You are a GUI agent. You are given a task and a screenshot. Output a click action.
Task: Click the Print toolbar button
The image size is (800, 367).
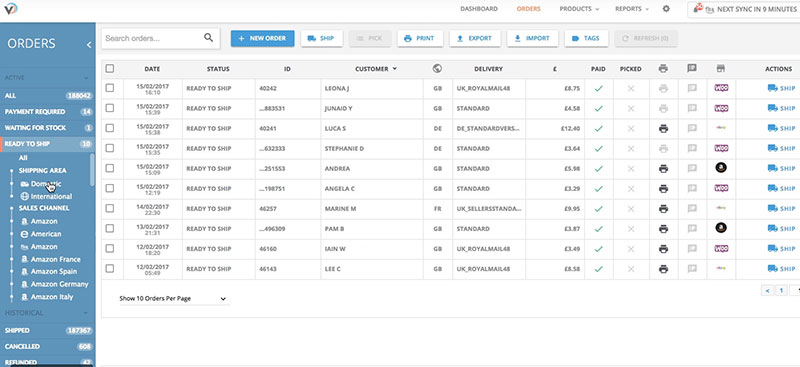(x=420, y=38)
